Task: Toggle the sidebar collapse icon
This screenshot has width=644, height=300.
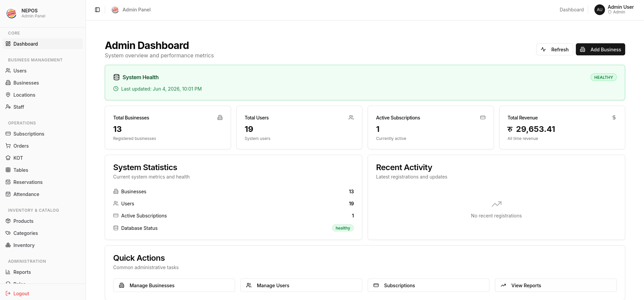Action: [97, 10]
